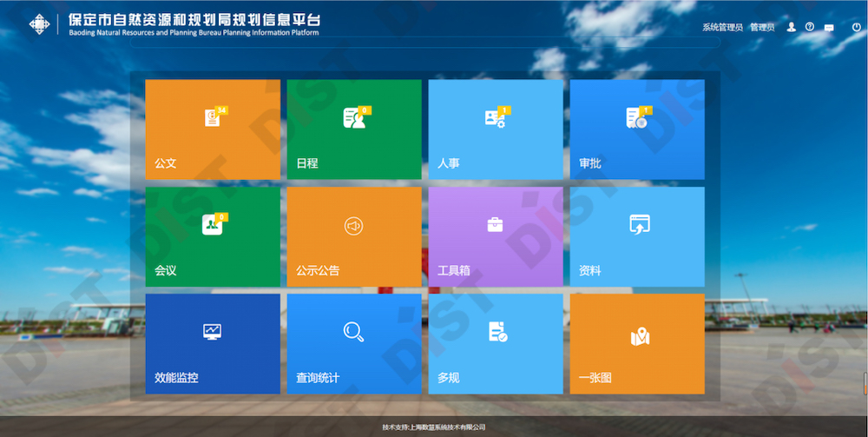The height and width of the screenshot is (437, 868).
Task: Open messages via the chat bubble icon
Action: click(x=829, y=28)
